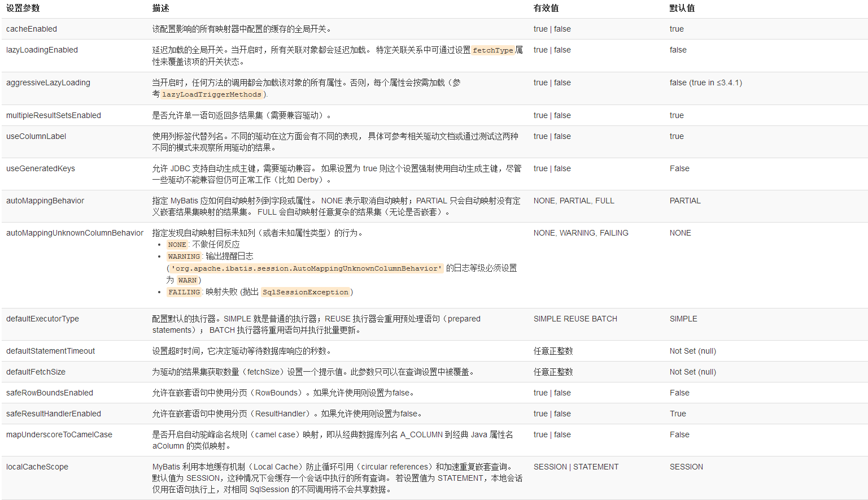Select the SqlSessionException code text

pos(306,292)
